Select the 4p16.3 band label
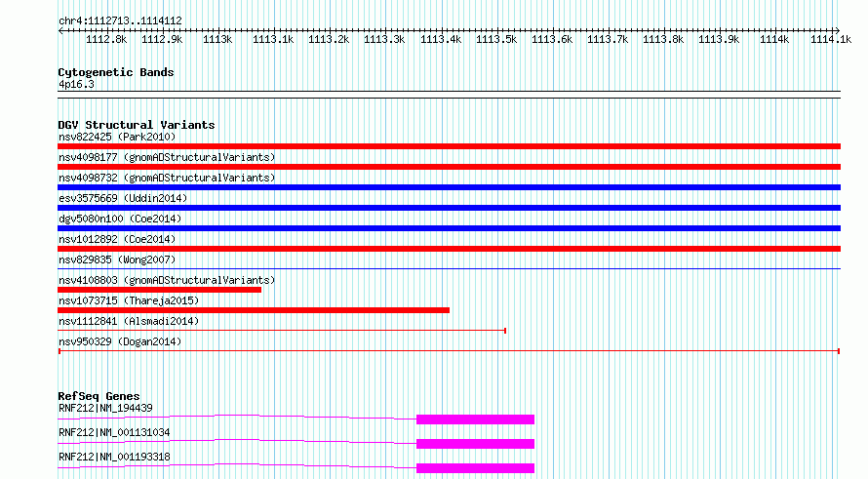 (76, 84)
